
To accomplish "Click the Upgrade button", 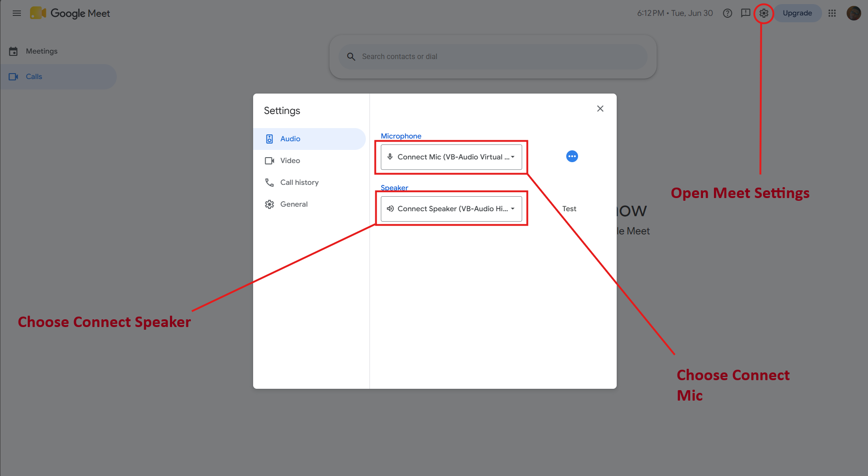I will [798, 13].
